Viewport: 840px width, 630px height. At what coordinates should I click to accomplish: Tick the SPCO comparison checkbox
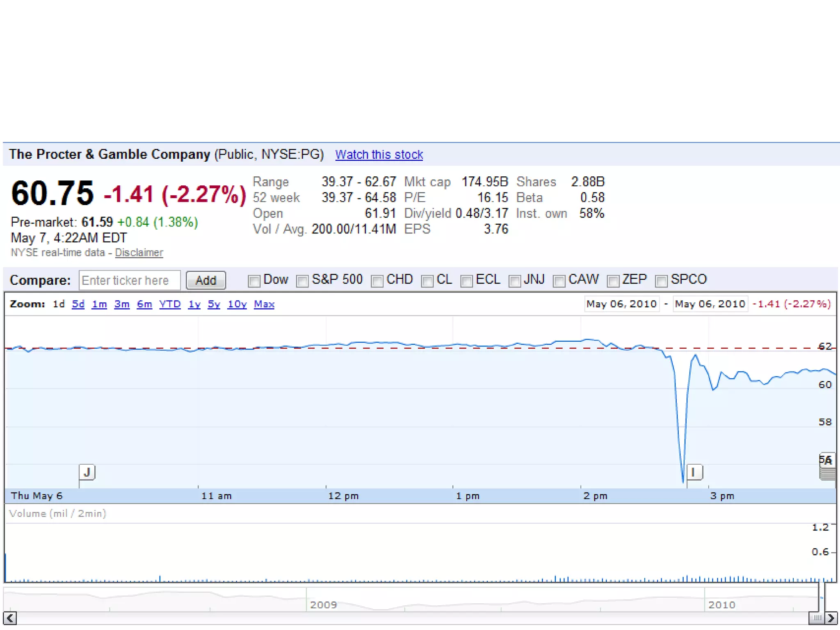(661, 281)
